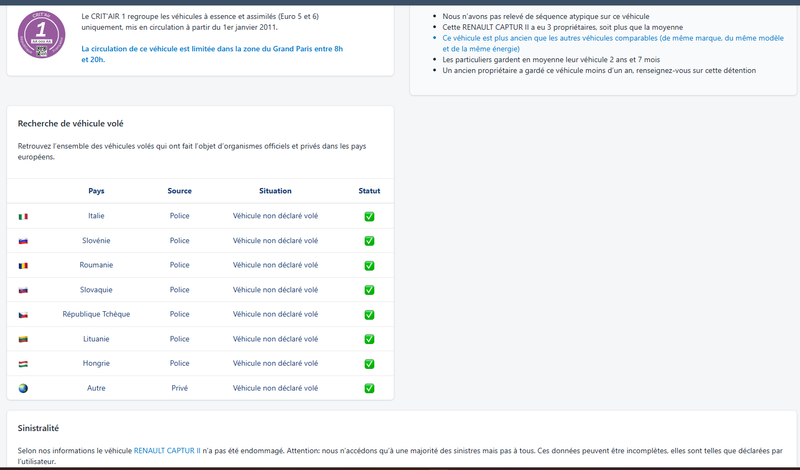The image size is (800, 470).
Task: Click green status checkmark for Hongrie
Action: click(x=369, y=364)
